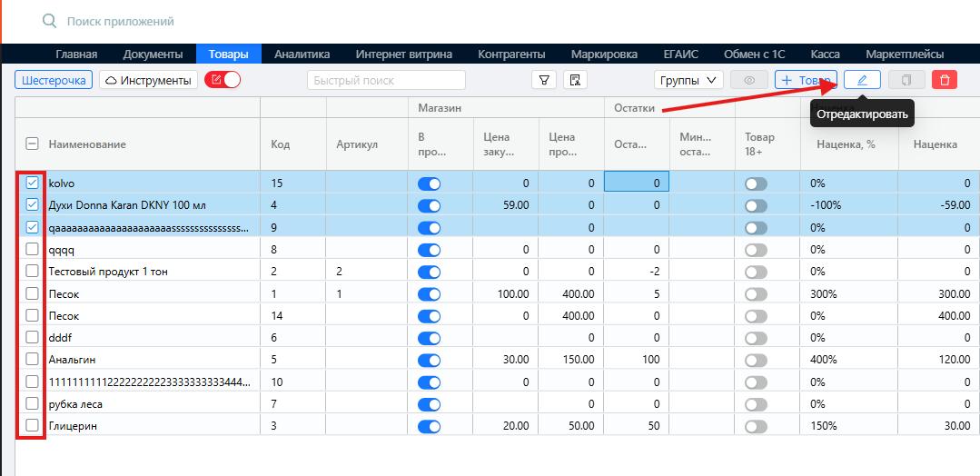Toggle В продаже switch for Анальгин
The height and width of the screenshot is (476, 980).
coord(429,361)
